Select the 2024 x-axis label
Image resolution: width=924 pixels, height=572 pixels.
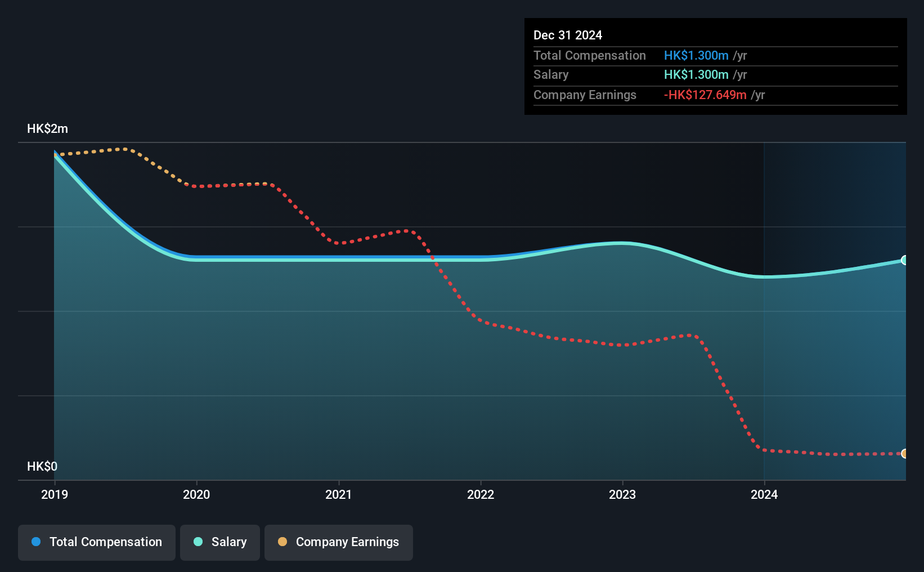point(764,494)
